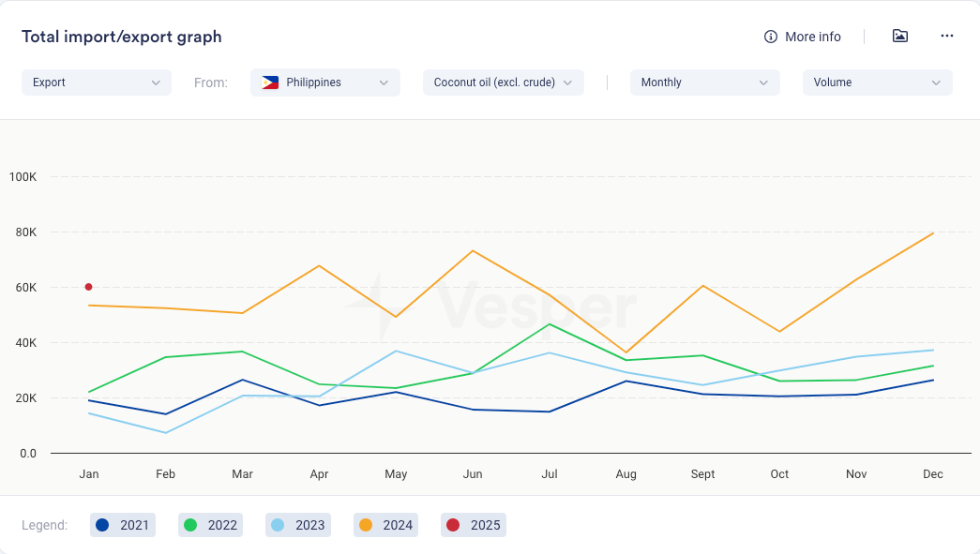This screenshot has width=980, height=554.
Task: Expand the Coconut oil (excl. crude) product dropdown
Action: point(504,82)
